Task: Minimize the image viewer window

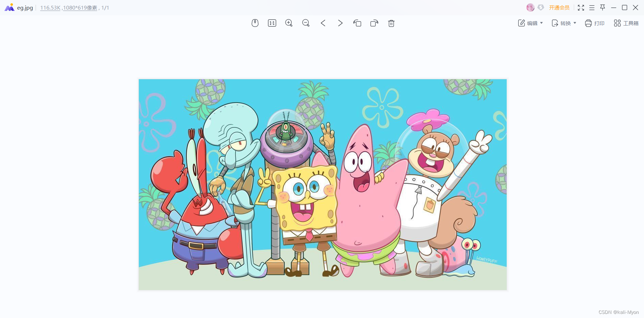Action: coord(614,7)
